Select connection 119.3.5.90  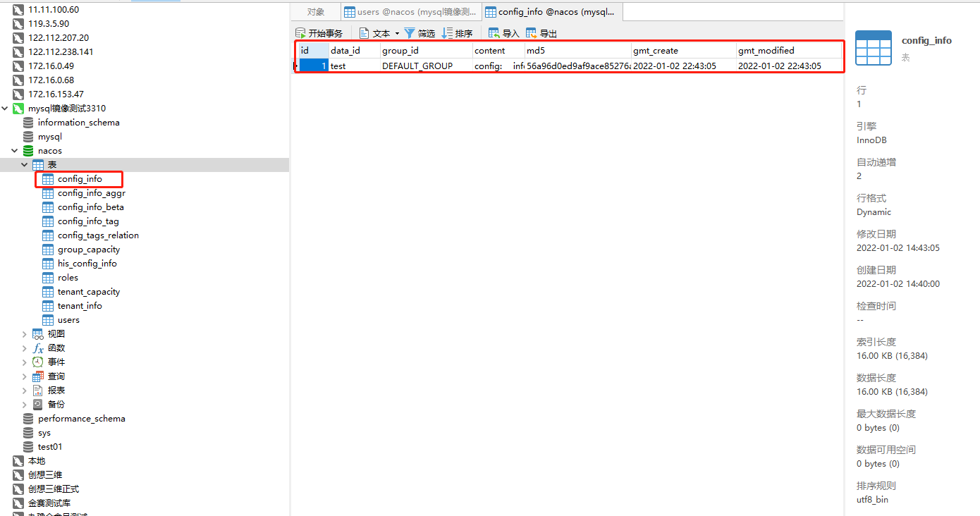[49, 24]
